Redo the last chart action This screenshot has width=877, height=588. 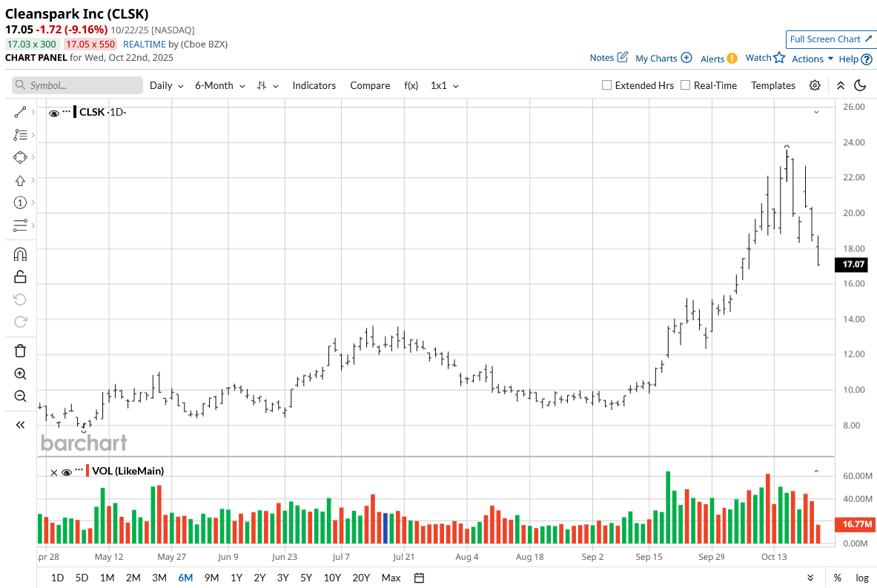20,322
